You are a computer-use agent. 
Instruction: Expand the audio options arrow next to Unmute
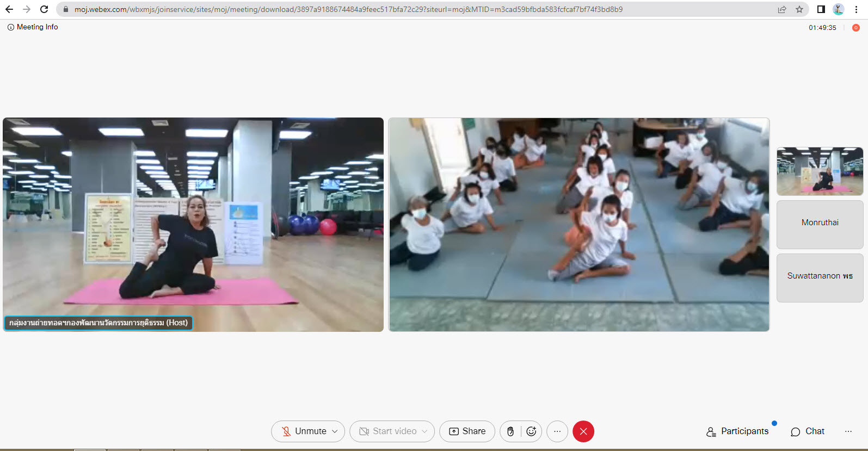[335, 431]
